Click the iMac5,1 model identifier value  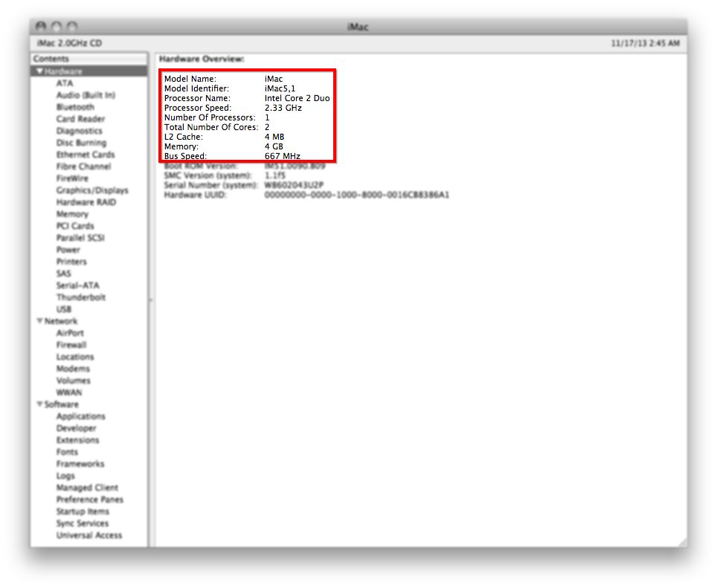click(x=280, y=88)
